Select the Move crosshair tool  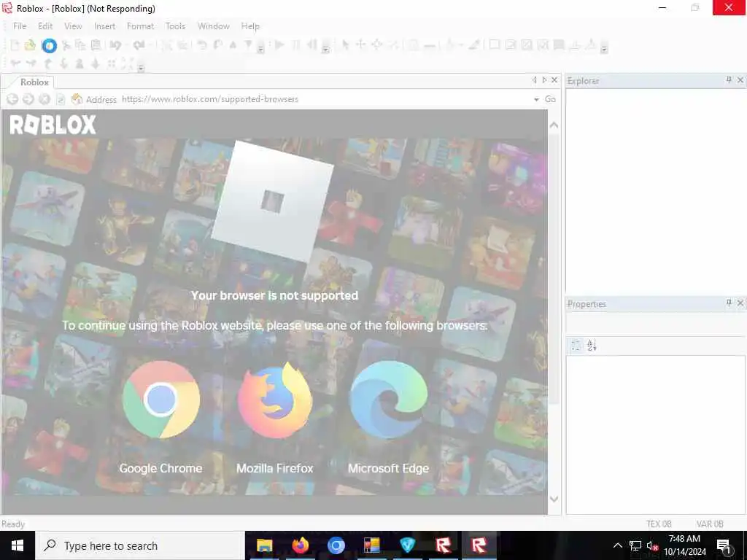click(361, 45)
